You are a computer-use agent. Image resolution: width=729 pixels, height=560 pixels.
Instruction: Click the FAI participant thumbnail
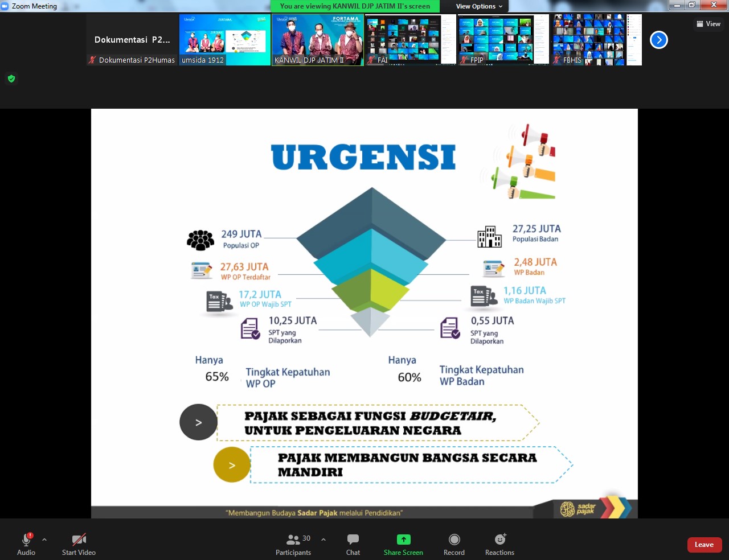(411, 40)
